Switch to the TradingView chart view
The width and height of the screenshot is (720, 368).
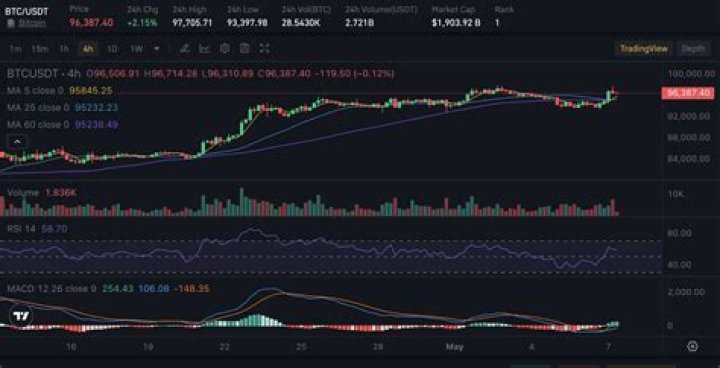pyautogui.click(x=644, y=49)
